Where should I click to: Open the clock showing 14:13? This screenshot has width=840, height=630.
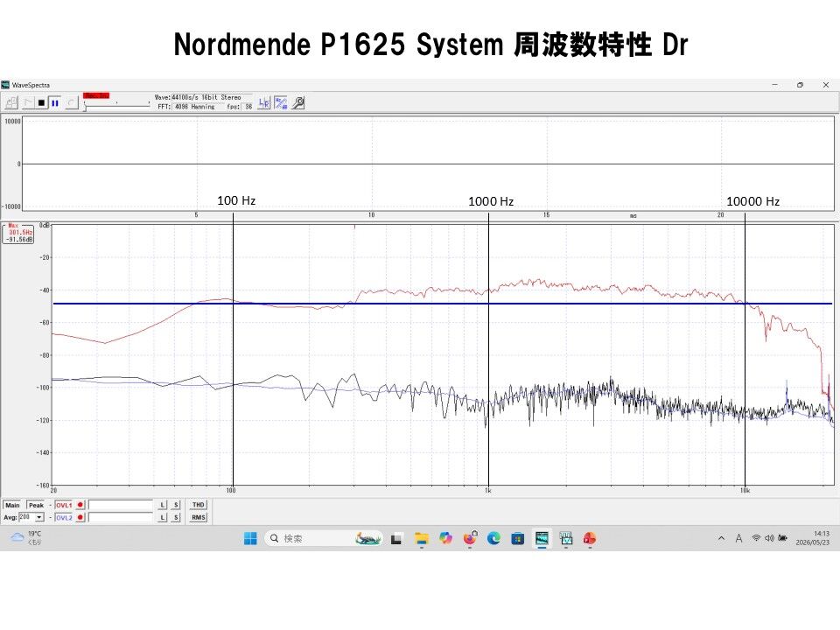[x=813, y=538]
